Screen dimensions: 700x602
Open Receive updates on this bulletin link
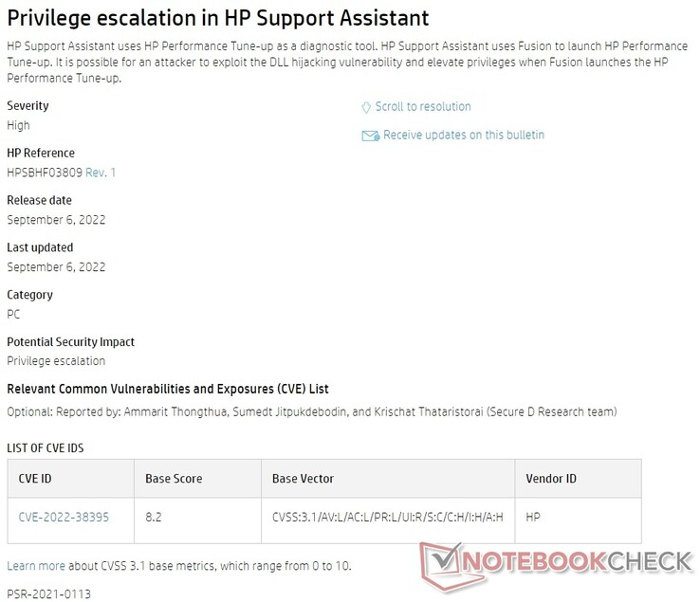(464, 135)
